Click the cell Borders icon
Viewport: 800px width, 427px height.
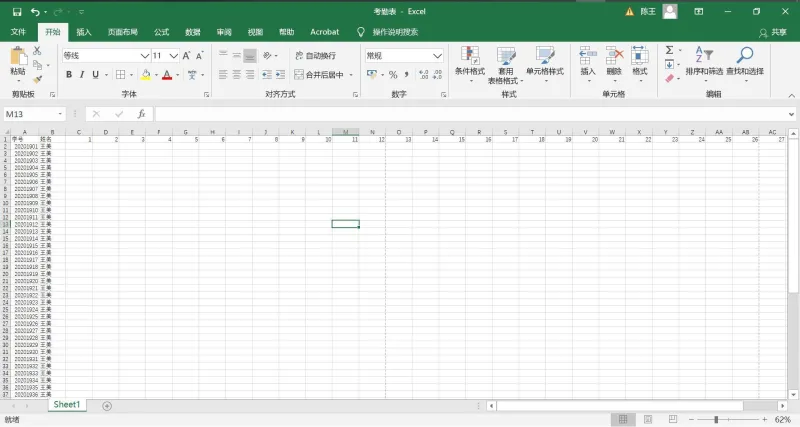[120, 74]
